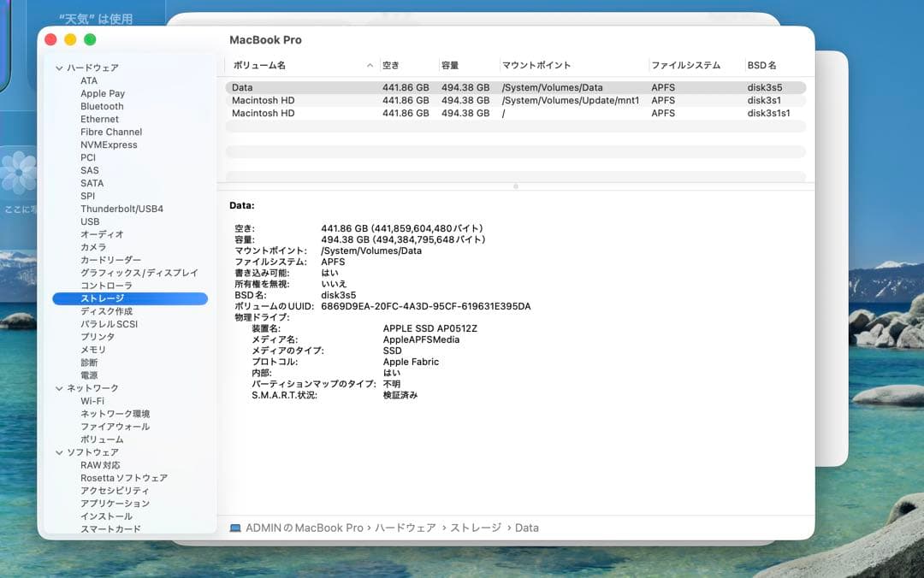
Task: Open Thunderbolt/USB4 entry
Action: [122, 209]
